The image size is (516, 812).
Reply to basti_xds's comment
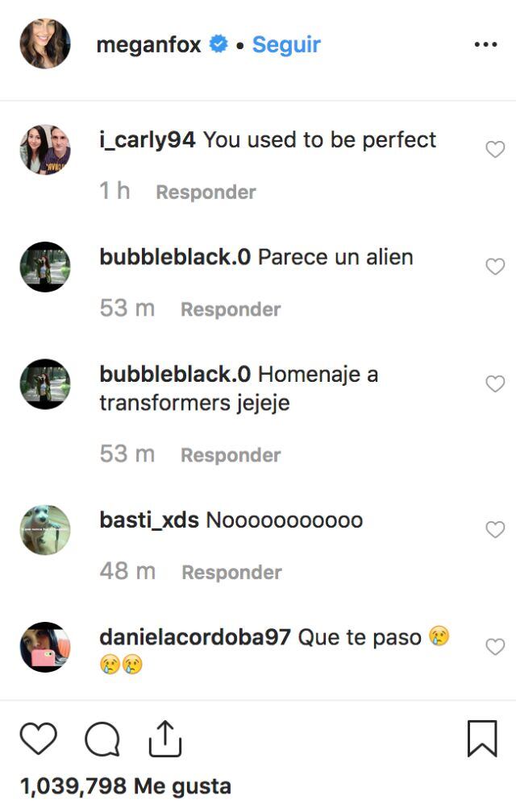point(231,572)
